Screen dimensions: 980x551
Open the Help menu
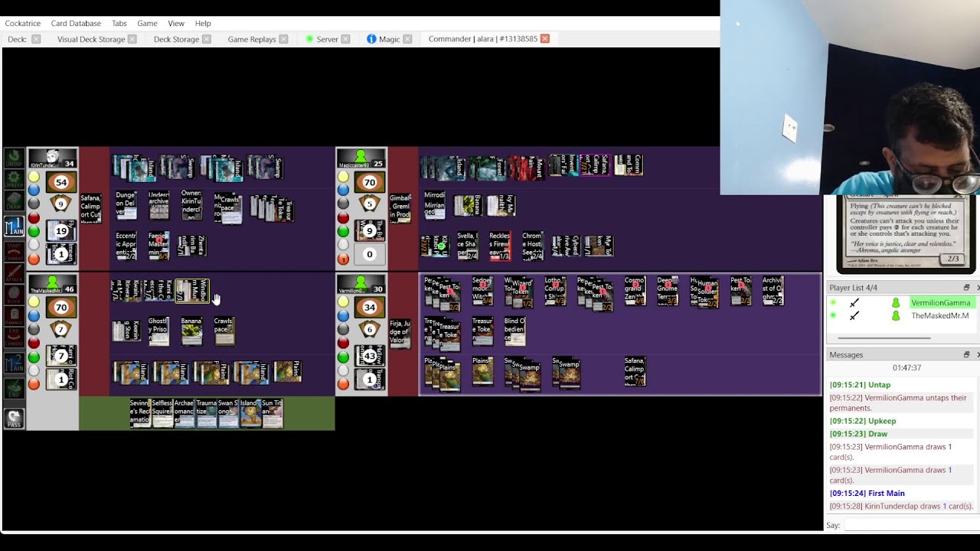[x=203, y=23]
